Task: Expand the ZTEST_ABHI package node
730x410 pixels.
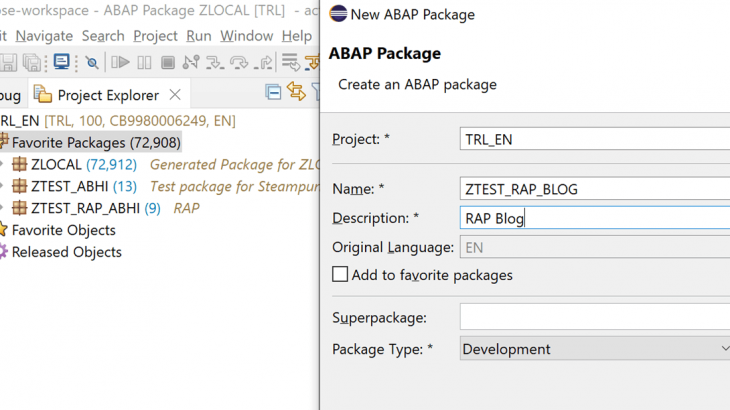Action: [x=4, y=186]
